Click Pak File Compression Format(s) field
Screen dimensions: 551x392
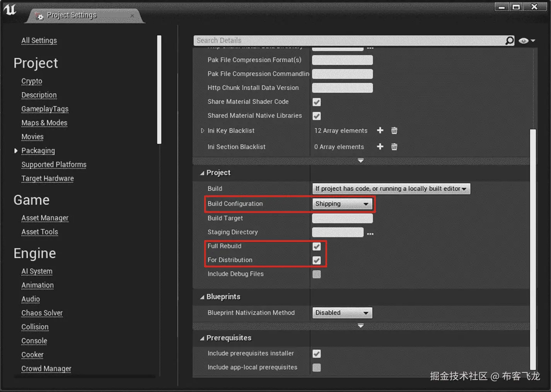[x=343, y=60]
